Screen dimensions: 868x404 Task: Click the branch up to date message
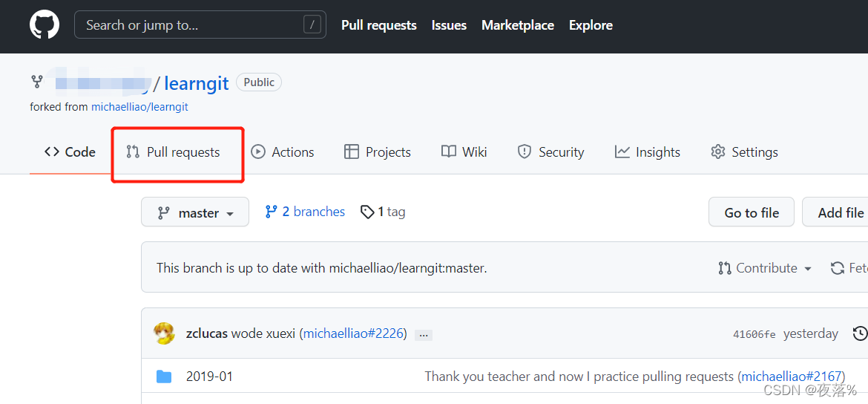(322, 268)
